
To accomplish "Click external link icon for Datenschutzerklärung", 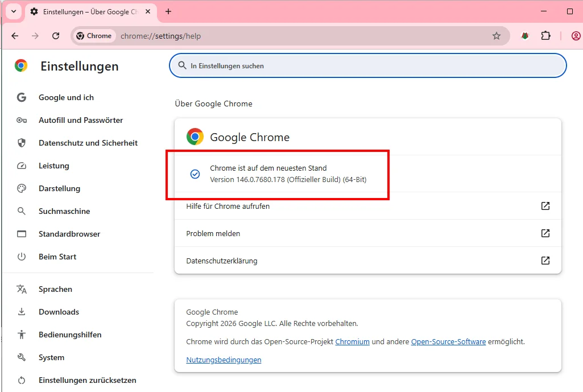I will point(545,261).
